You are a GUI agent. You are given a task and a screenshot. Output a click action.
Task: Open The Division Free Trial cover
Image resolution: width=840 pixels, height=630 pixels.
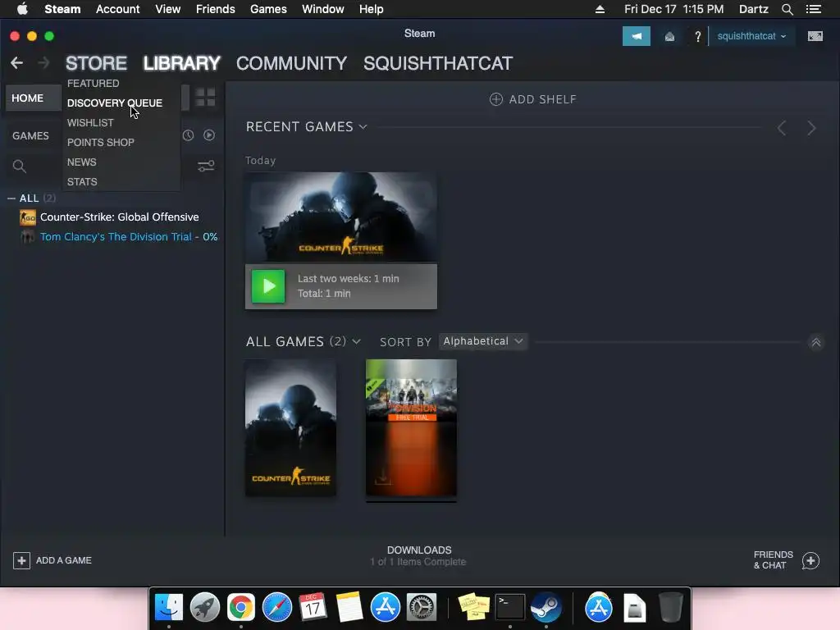[x=412, y=428]
